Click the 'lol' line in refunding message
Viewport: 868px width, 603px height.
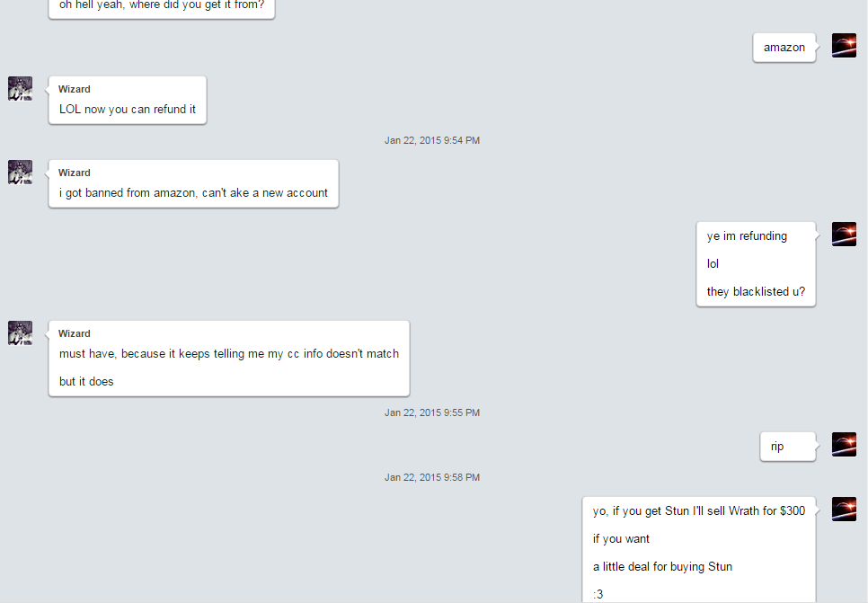click(x=713, y=264)
